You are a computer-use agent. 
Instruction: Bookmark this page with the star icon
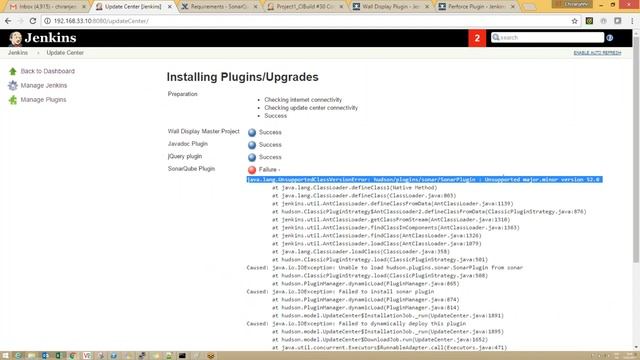(574, 21)
